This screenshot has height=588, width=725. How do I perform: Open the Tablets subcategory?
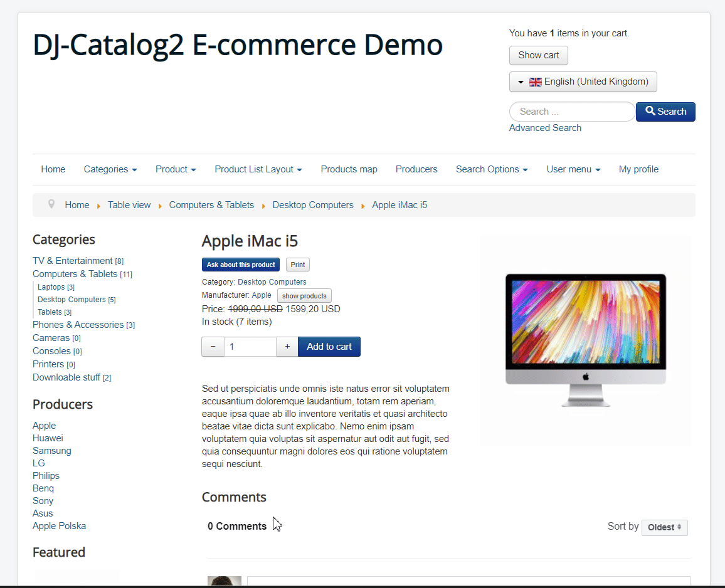50,312
